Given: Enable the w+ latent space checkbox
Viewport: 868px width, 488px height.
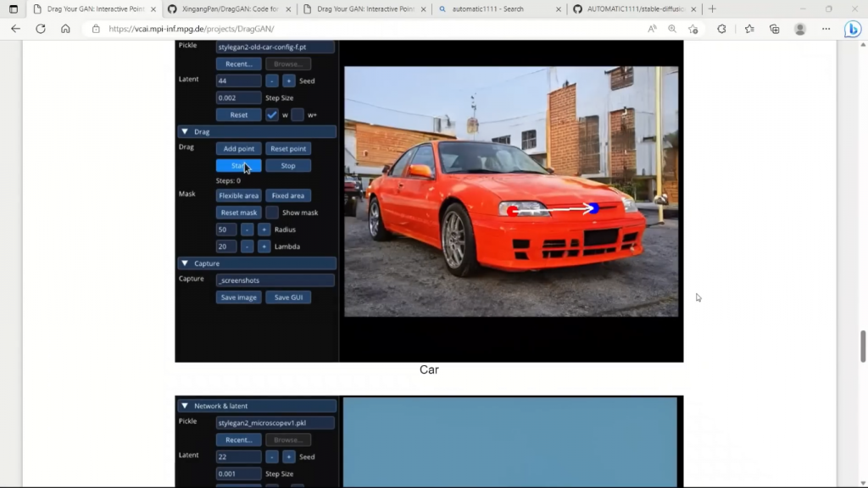Looking at the screenshot, I should click(x=297, y=114).
